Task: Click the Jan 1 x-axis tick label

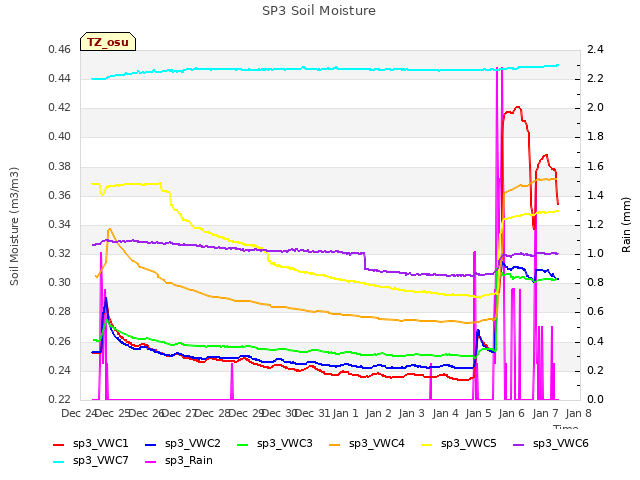Action: click(x=345, y=413)
